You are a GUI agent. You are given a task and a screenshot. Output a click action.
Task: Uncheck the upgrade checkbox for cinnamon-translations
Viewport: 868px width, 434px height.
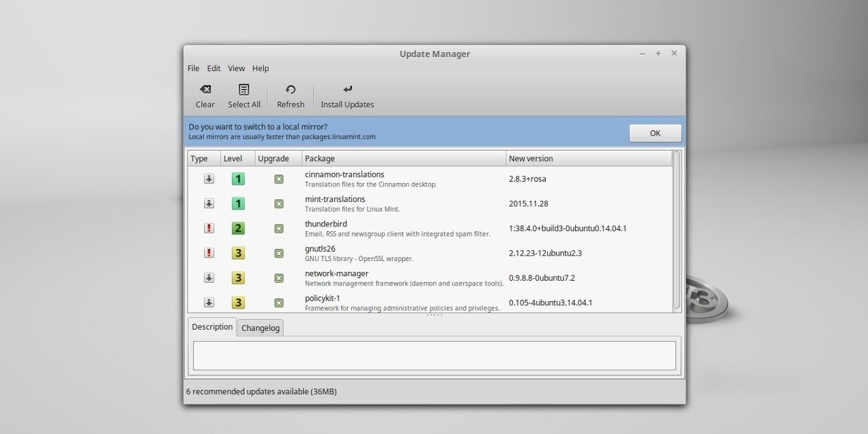point(279,179)
